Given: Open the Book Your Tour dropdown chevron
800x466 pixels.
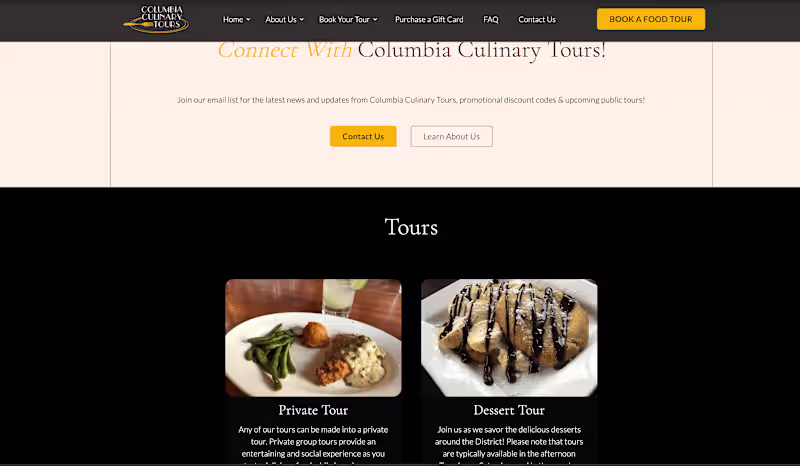Looking at the screenshot, I should 375,19.
